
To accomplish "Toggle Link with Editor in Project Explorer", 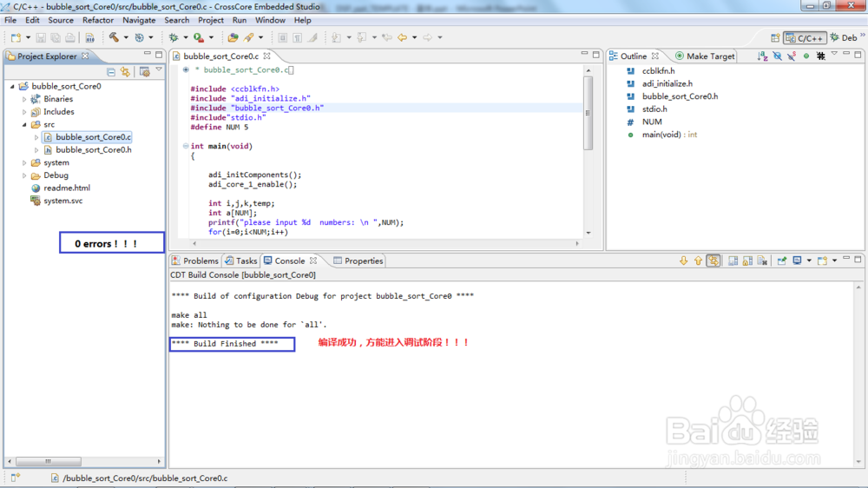I will 126,72.
